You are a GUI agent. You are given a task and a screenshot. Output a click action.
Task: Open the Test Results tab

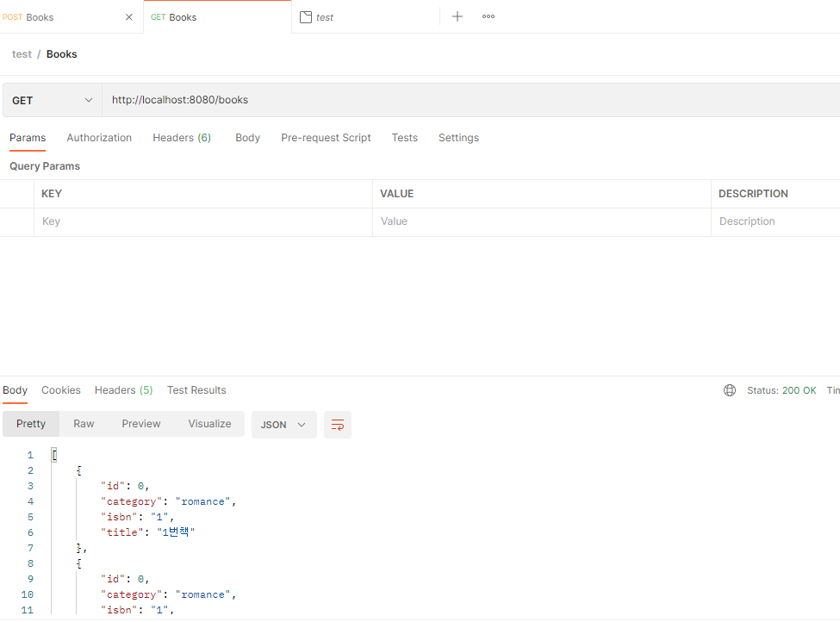tap(196, 390)
